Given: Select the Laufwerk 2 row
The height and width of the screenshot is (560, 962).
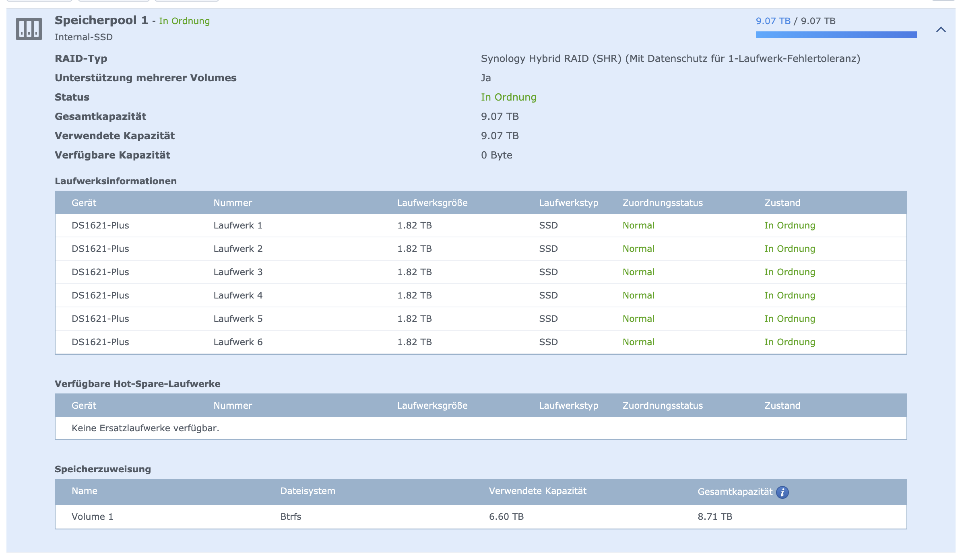Looking at the screenshot, I should pyautogui.click(x=237, y=249).
